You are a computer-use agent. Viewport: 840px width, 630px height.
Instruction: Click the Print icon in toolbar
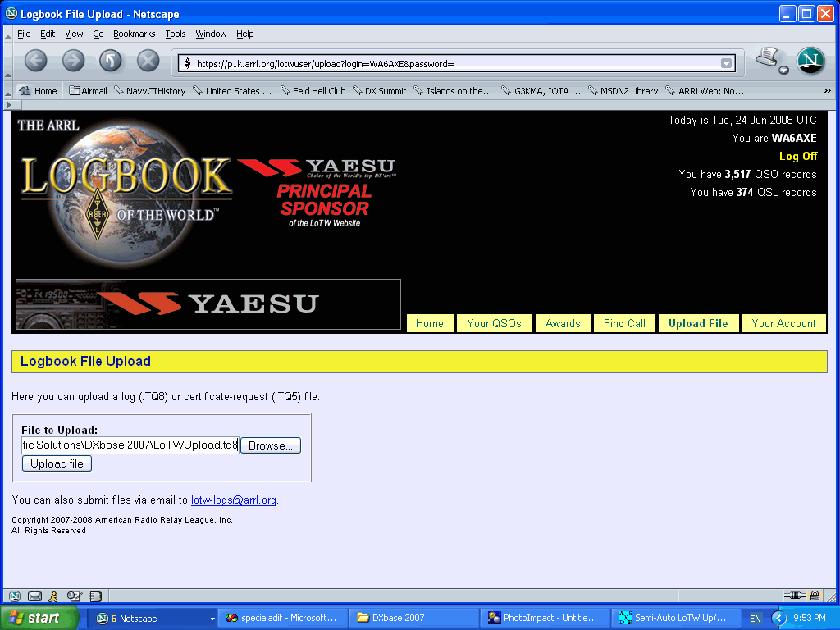(x=768, y=57)
